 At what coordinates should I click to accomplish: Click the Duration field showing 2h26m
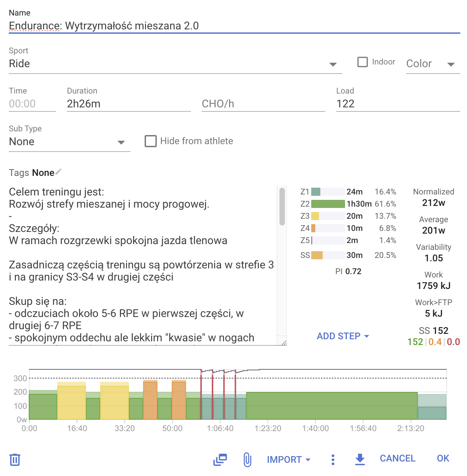click(128, 104)
